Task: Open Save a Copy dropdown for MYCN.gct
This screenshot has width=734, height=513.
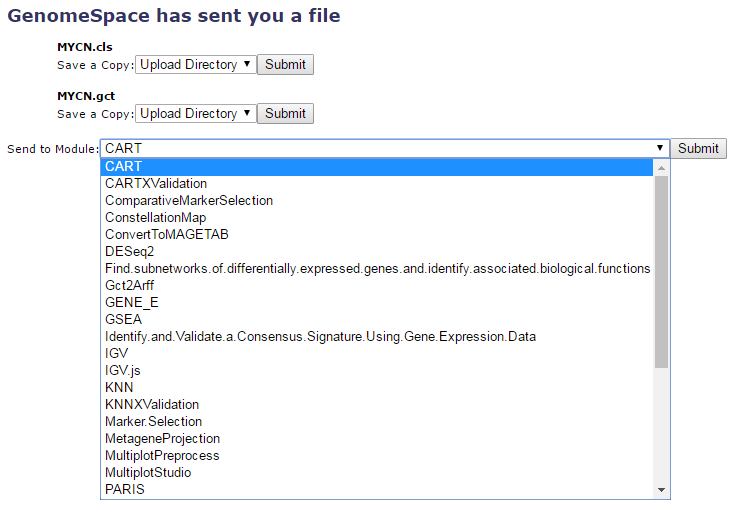Action: pos(195,114)
